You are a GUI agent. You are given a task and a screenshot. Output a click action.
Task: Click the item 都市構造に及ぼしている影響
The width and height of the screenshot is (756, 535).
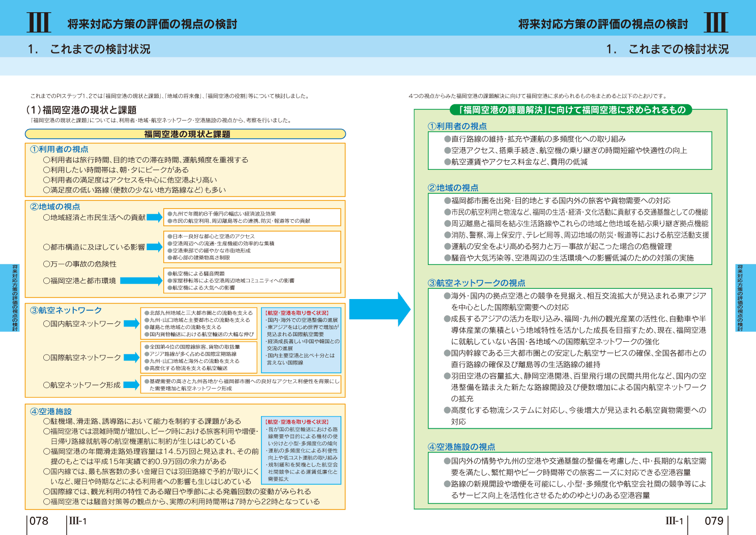(94, 247)
